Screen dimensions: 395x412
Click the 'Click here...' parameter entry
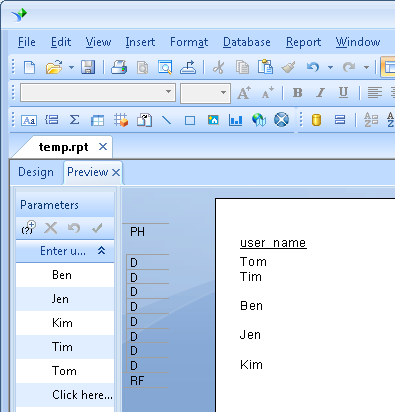(x=65, y=395)
